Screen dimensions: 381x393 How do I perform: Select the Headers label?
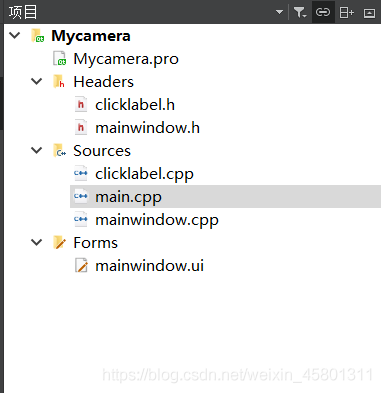[103, 82]
